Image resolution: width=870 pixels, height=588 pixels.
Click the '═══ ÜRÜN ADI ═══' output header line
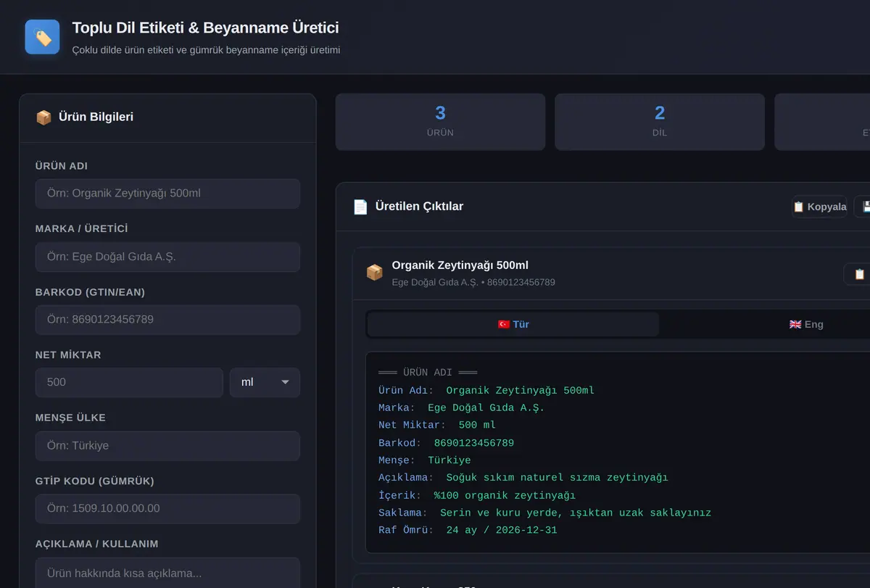point(428,373)
